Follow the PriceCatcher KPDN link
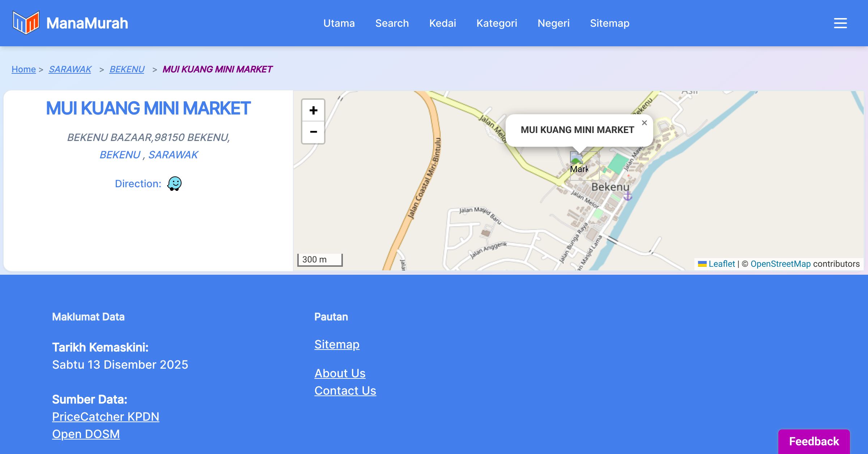This screenshot has width=868, height=454. [106, 416]
